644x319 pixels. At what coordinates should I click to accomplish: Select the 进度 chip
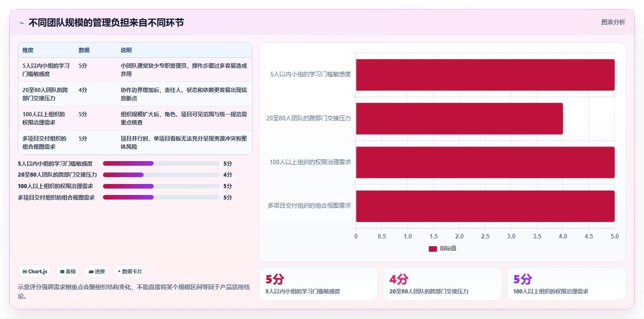(x=97, y=271)
